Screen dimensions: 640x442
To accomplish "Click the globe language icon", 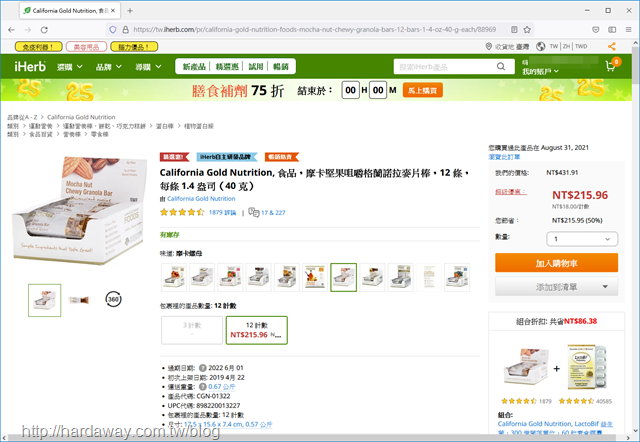I will tap(540, 47).
